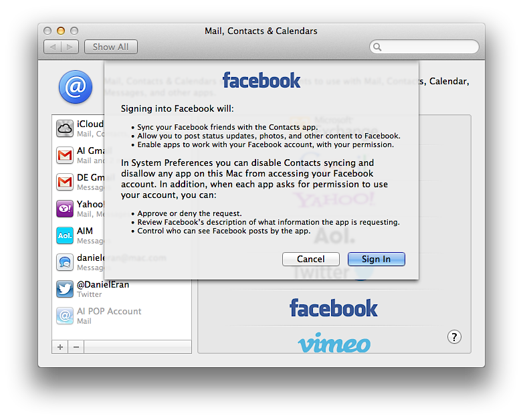Select the Yahoo! account icon
This screenshot has width=523, height=420.
point(65,209)
